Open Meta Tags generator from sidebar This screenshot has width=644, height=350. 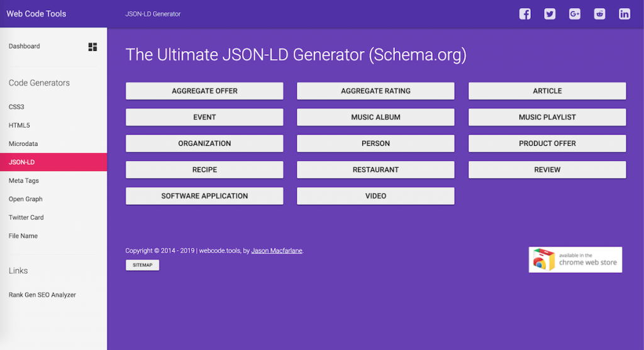pyautogui.click(x=24, y=181)
